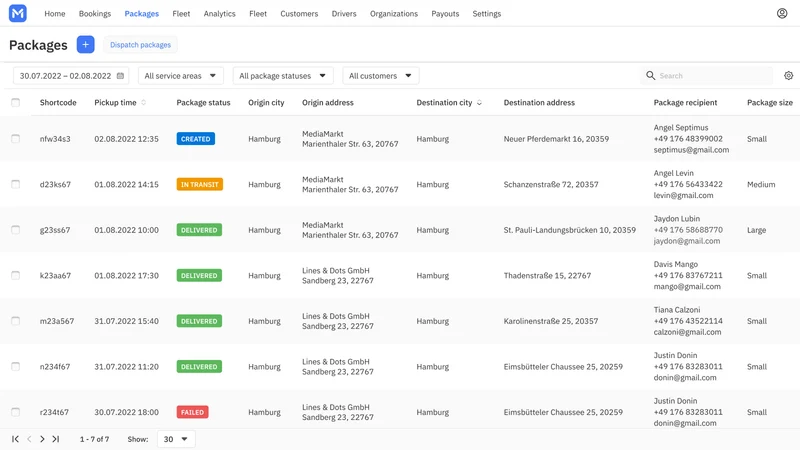
Task: Sort by Pickup time arrow icon
Action: coord(143,103)
